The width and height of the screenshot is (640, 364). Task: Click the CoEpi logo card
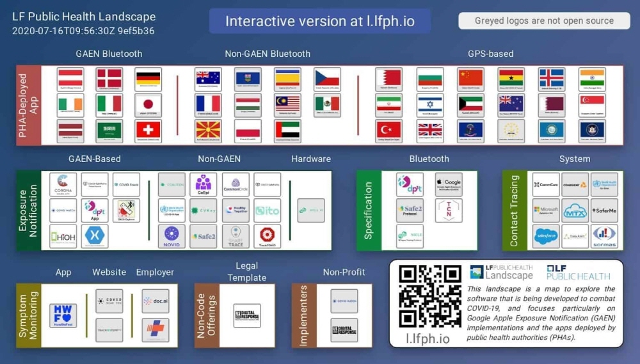[x=204, y=184]
